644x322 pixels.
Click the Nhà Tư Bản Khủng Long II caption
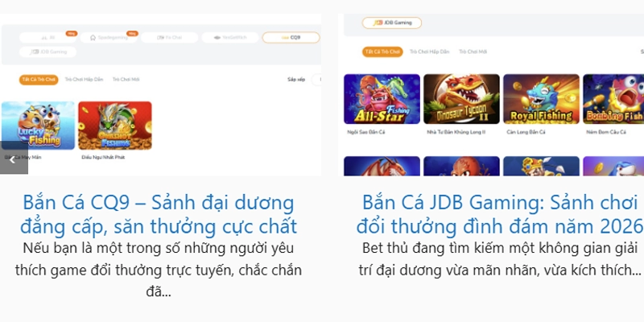click(x=456, y=132)
